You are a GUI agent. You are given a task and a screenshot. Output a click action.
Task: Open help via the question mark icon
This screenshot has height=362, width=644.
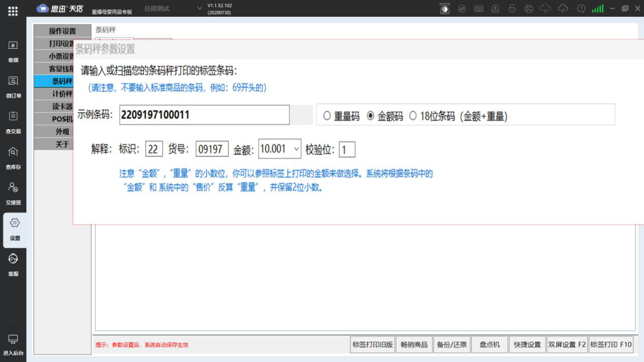coord(580,9)
